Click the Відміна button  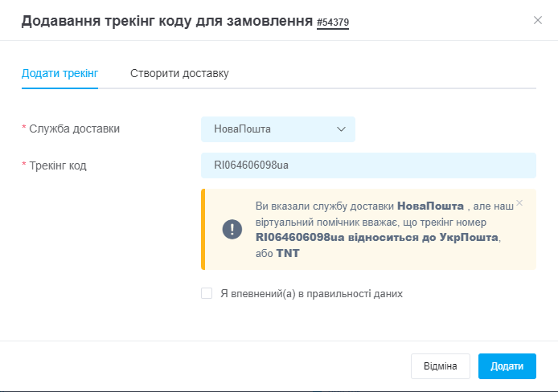pos(440,366)
